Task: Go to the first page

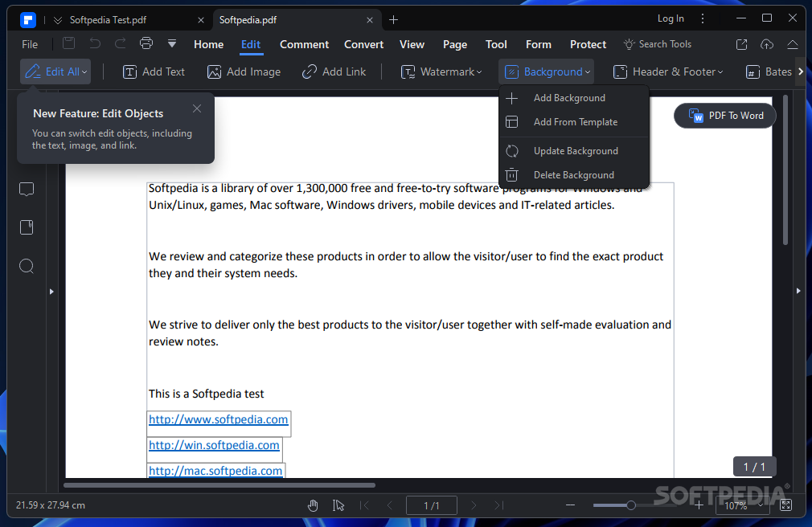Action: [364, 505]
